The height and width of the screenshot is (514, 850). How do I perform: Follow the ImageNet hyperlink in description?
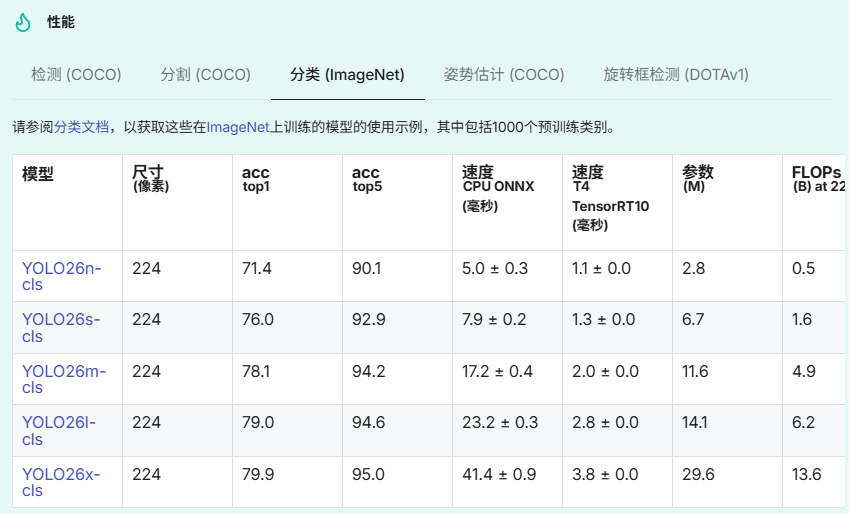pyautogui.click(x=237, y=127)
